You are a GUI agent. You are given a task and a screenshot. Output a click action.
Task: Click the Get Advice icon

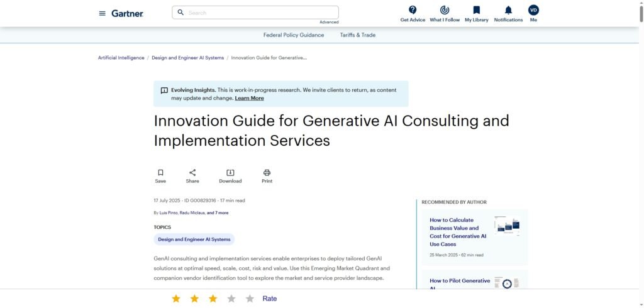point(413,10)
